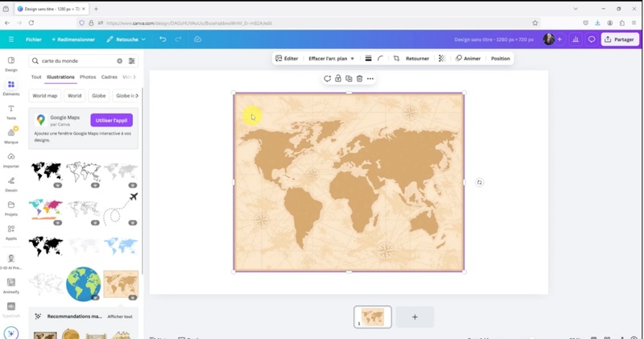This screenshot has width=644, height=339.
Task: Show more suggestion chips with the arrow
Action: (137, 96)
